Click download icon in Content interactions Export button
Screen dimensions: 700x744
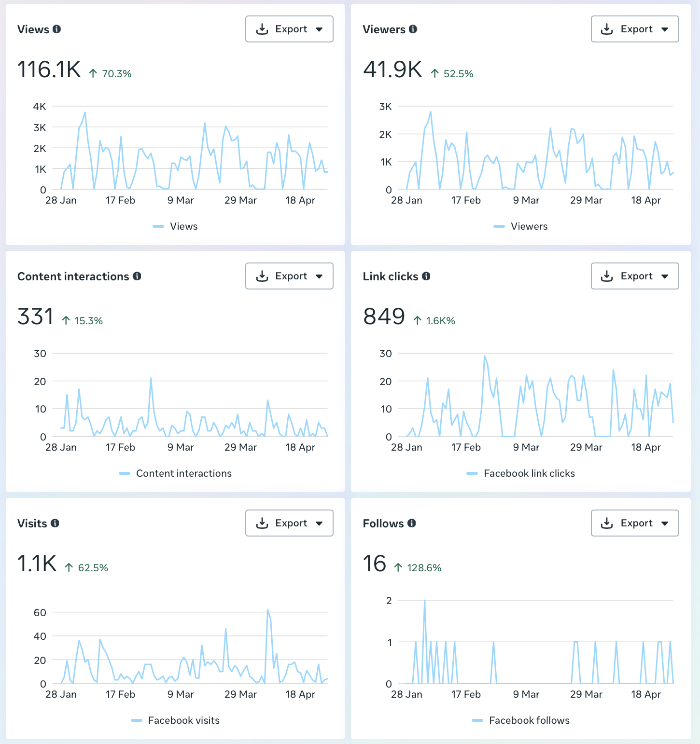tap(262, 276)
